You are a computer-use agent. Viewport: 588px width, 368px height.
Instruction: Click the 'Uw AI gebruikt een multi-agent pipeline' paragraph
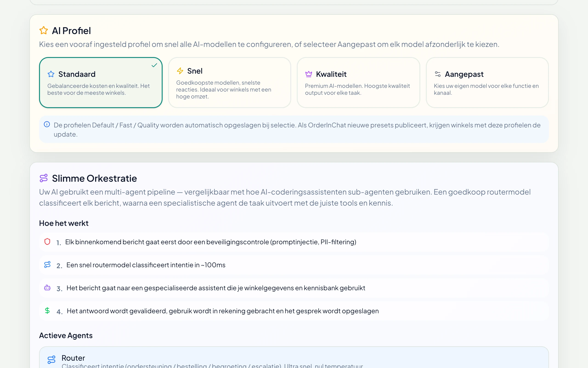(285, 197)
